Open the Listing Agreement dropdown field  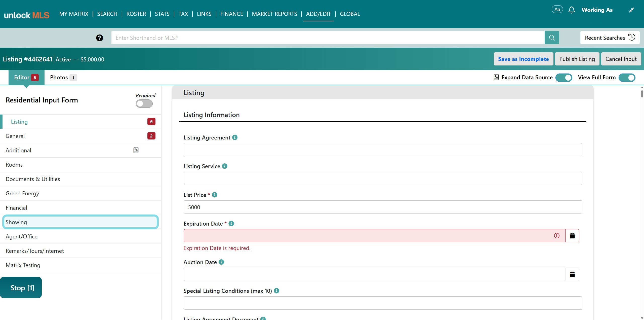[383, 150]
